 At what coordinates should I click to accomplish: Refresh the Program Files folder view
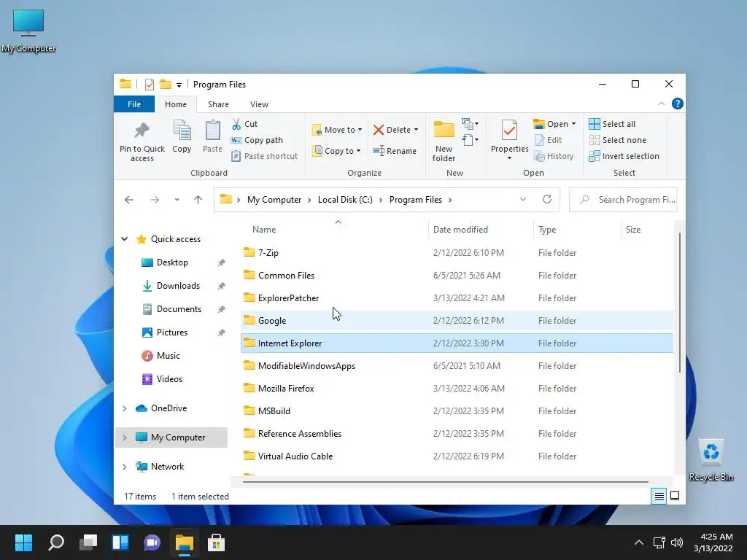547,199
